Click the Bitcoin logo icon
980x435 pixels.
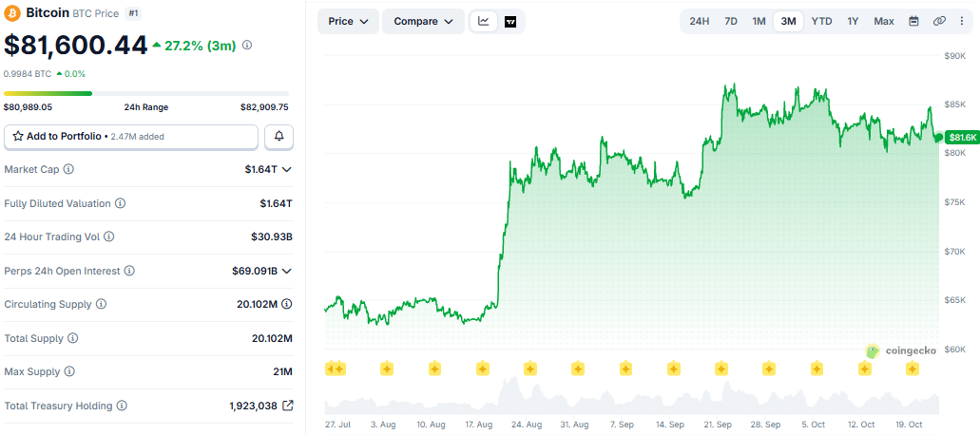pos(11,13)
